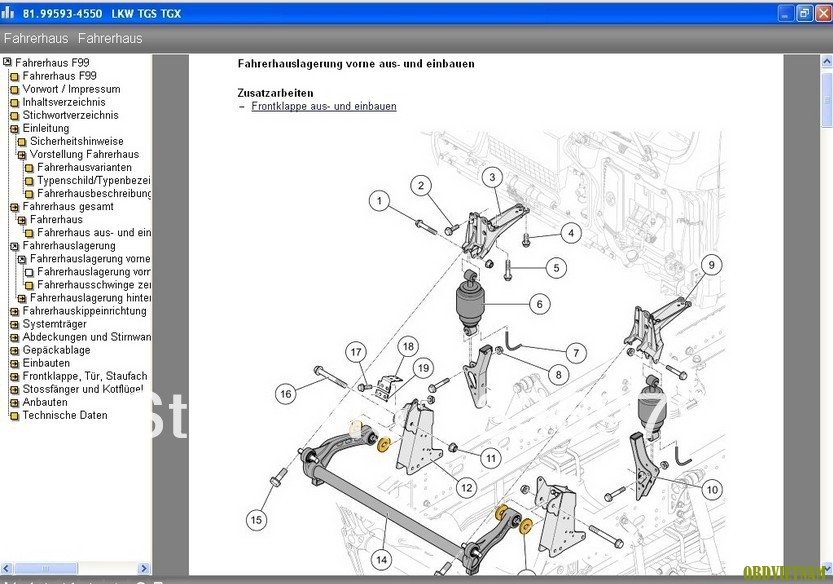Click the application icon in the title bar
This screenshot has width=833, height=584.
(x=7, y=12)
